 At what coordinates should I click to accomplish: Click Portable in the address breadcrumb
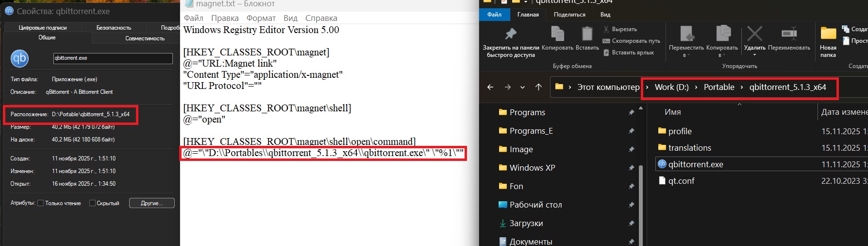tap(718, 87)
